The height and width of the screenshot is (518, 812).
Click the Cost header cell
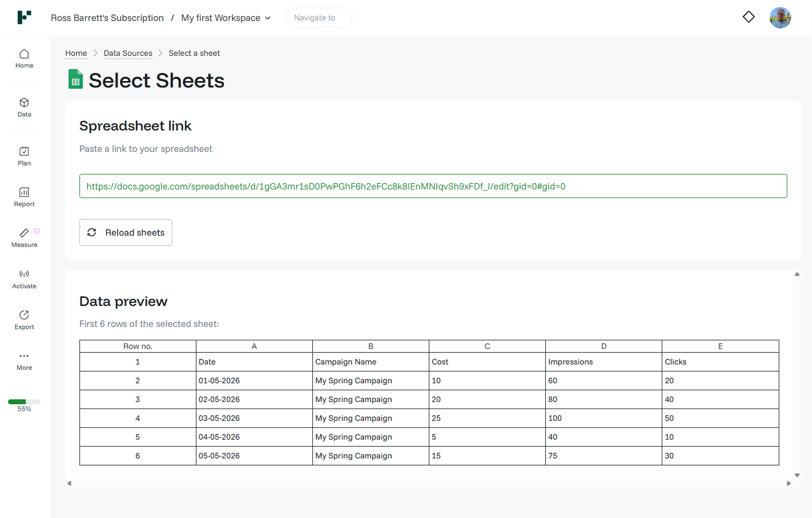click(487, 362)
